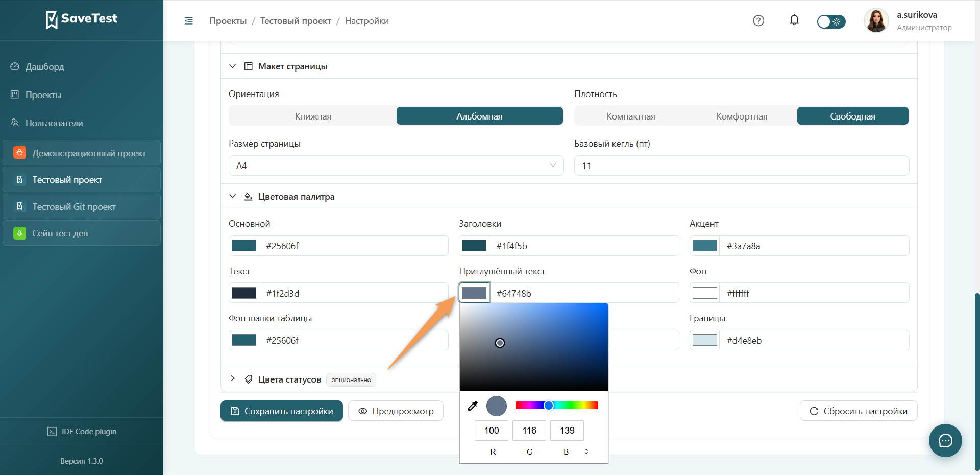Image resolution: width=980 pixels, height=475 pixels.
Task: Click Сохранить настройки button
Action: tap(282, 411)
